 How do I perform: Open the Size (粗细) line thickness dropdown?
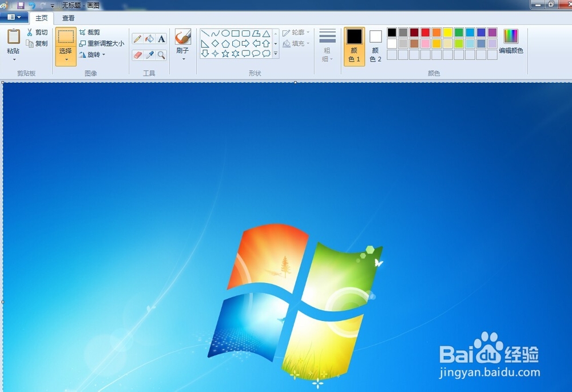click(x=327, y=46)
